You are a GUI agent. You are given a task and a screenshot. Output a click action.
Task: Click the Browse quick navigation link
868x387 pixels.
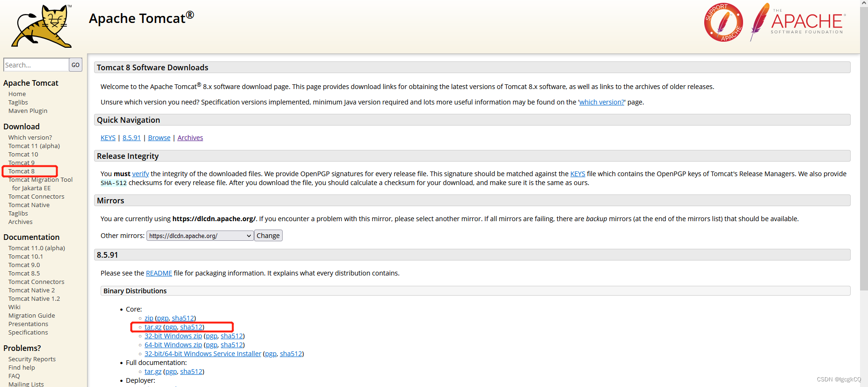[x=159, y=138]
